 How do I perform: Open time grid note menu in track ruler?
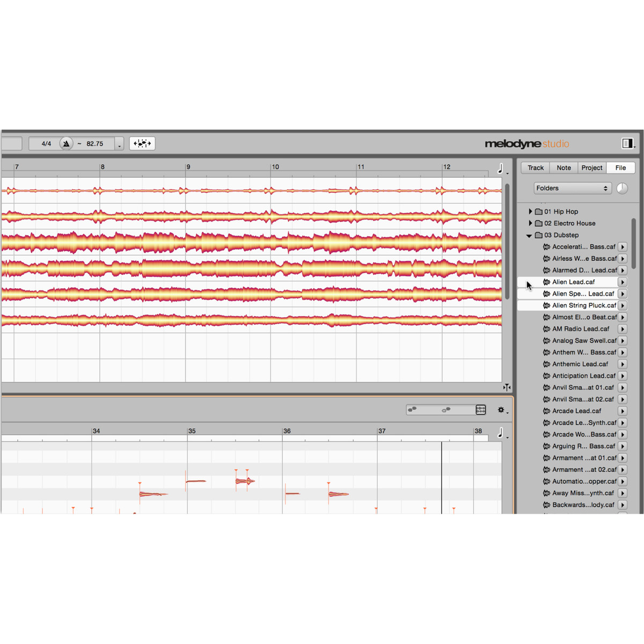(501, 169)
